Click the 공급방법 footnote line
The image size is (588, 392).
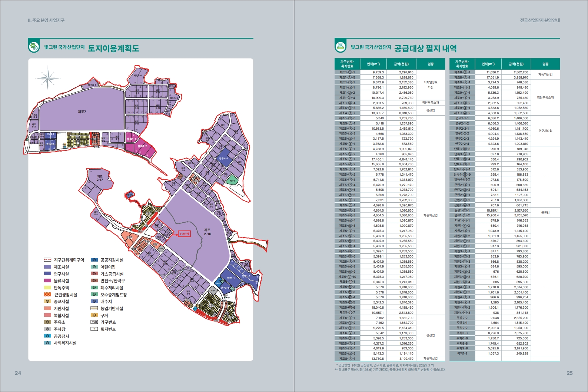click(x=385, y=365)
